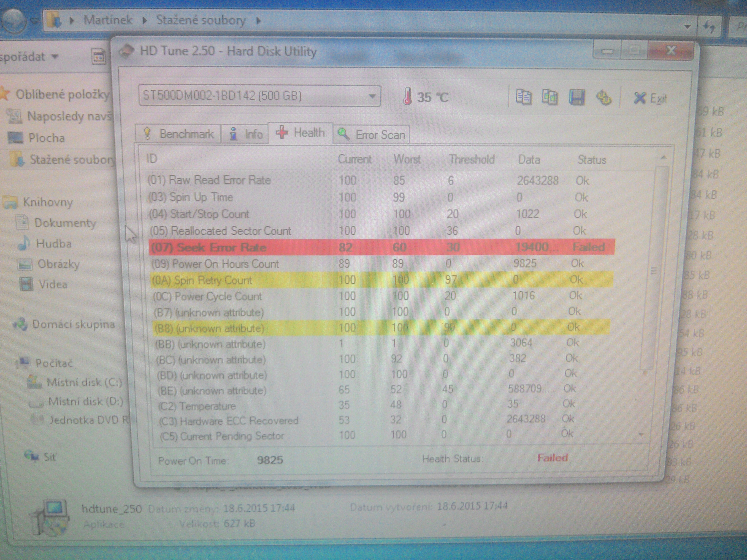The image size is (747, 560).
Task: Click the Failed status in Seek Error Rate row
Action: pyautogui.click(x=589, y=247)
